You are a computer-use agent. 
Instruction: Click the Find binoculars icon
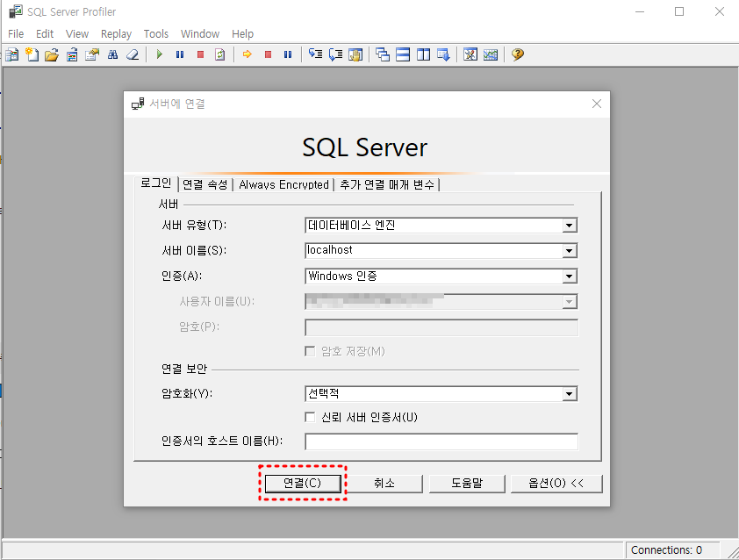[112, 54]
